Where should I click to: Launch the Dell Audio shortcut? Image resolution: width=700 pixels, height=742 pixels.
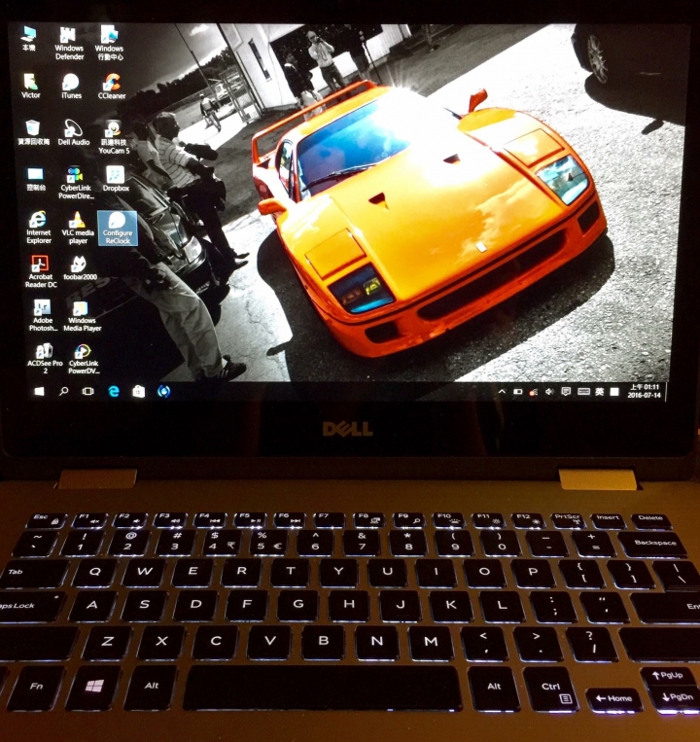(73, 132)
